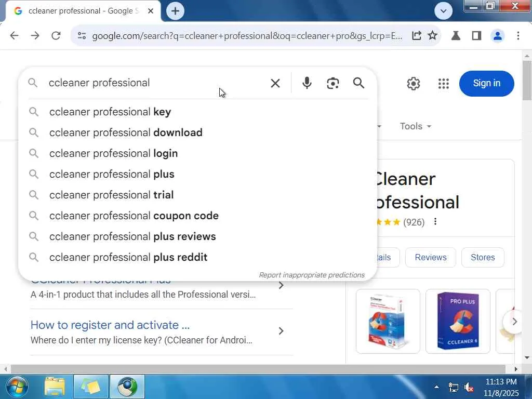
Task: Open the taskbar clock showing 11:13 PM
Action: point(501,387)
